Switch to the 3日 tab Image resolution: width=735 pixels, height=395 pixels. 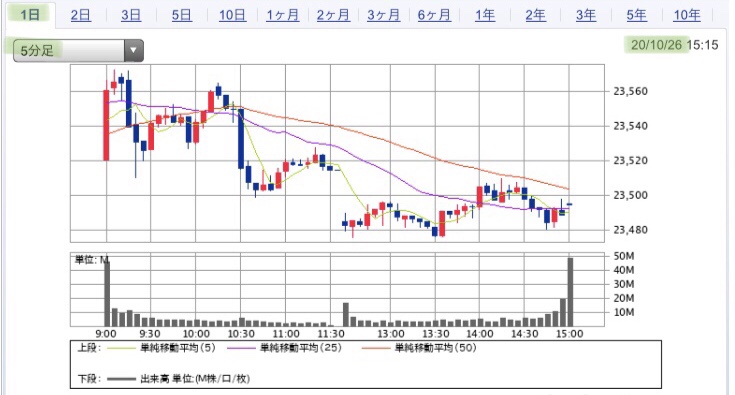tap(131, 15)
